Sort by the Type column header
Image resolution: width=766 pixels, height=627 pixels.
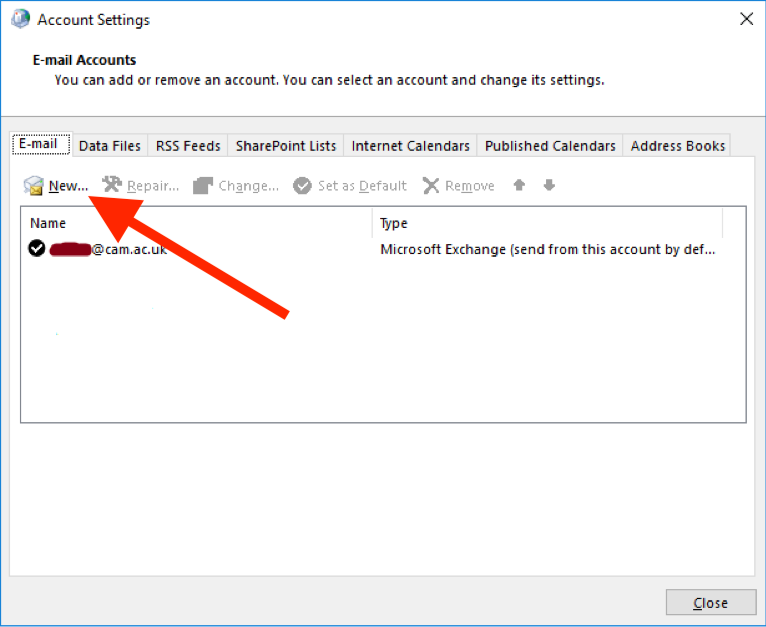(x=547, y=223)
